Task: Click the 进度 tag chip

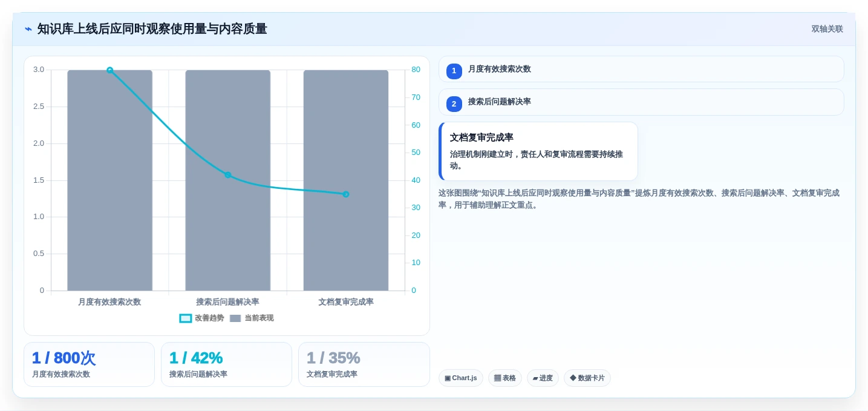Action: point(543,378)
